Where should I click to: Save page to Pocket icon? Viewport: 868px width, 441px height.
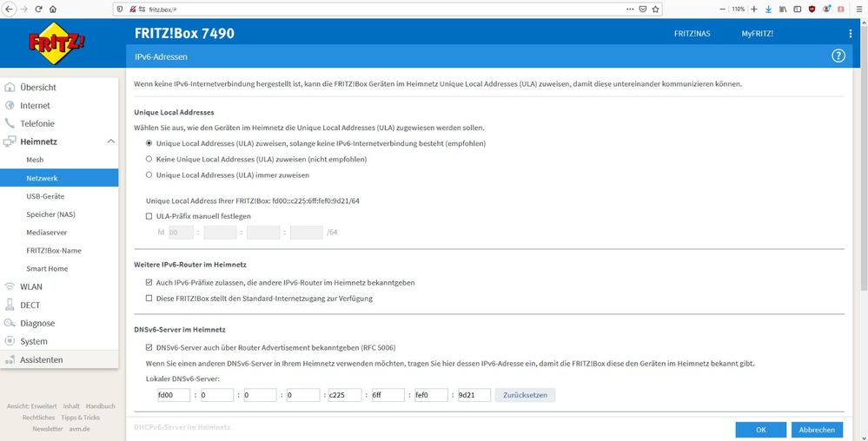[x=643, y=10]
